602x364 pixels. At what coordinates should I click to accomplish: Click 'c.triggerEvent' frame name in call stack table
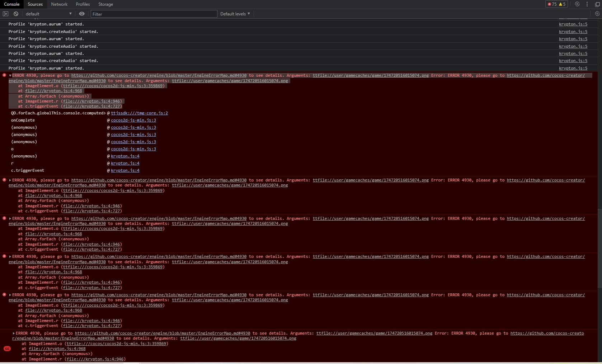(28, 170)
